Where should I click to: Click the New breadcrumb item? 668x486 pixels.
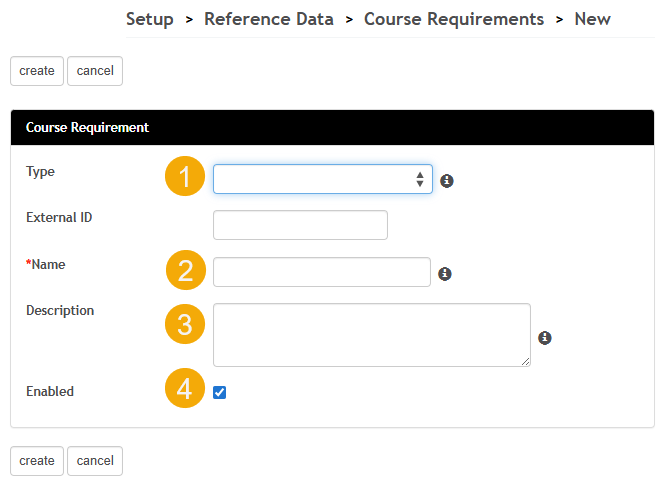pyautogui.click(x=592, y=19)
